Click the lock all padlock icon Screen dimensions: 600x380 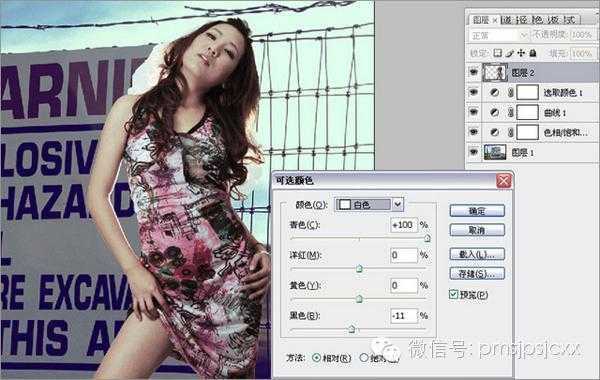coord(533,53)
